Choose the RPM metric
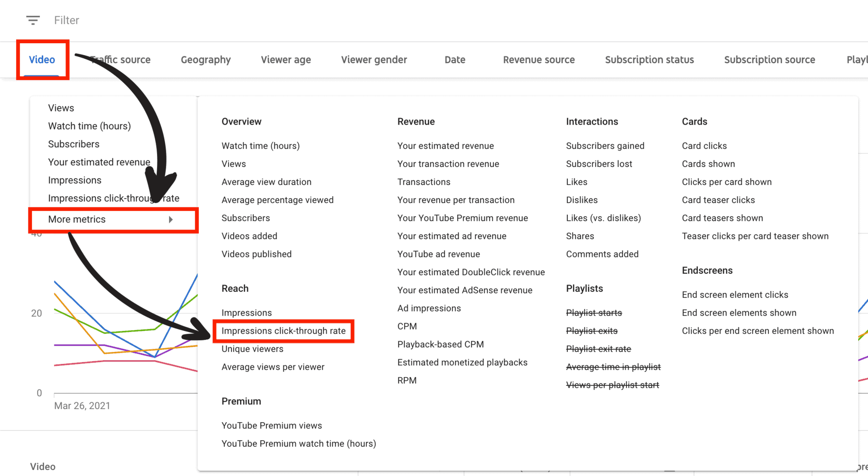Viewport: 868px width, 476px height. pos(407,380)
